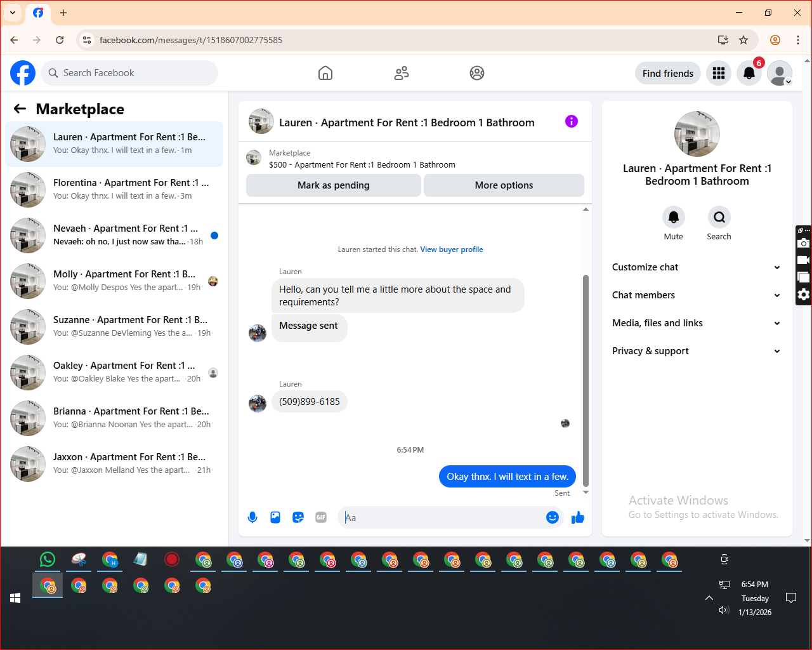Open the browser tab search dropdown

(x=13, y=13)
